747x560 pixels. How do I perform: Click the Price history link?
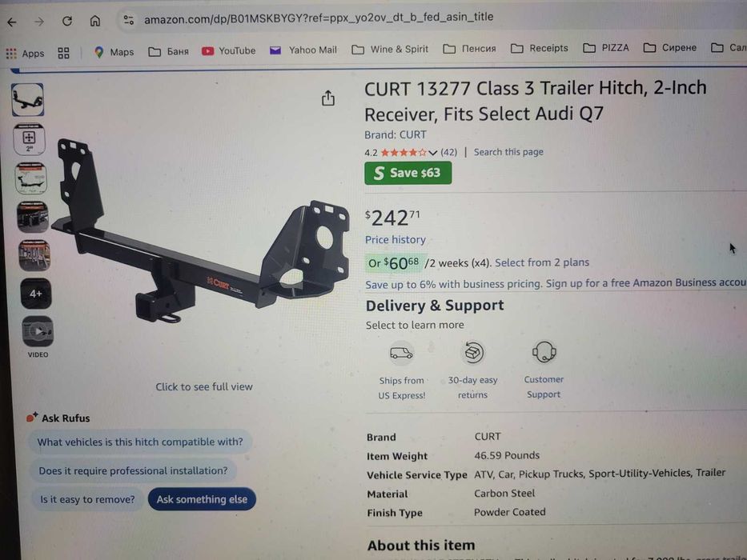coord(395,239)
